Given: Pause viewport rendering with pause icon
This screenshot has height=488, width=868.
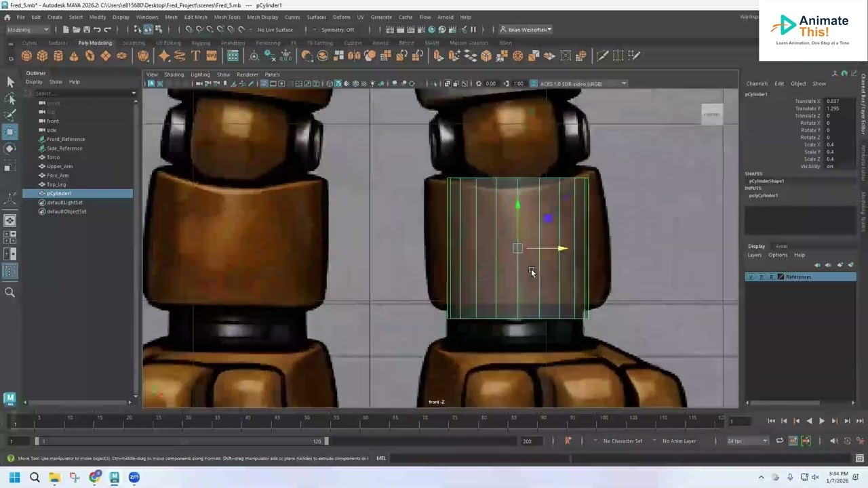Looking at the screenshot, I should 473,30.
